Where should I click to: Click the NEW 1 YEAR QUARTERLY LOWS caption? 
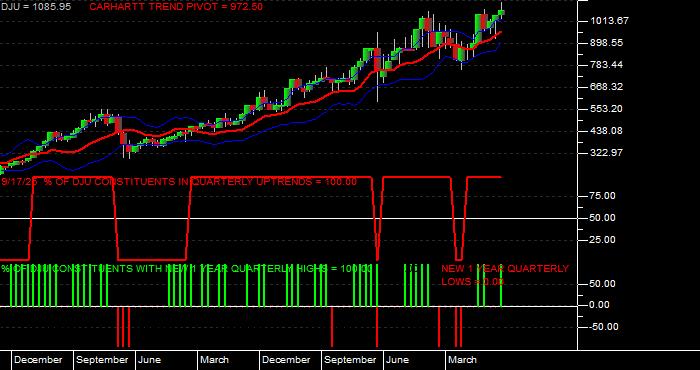[505, 275]
